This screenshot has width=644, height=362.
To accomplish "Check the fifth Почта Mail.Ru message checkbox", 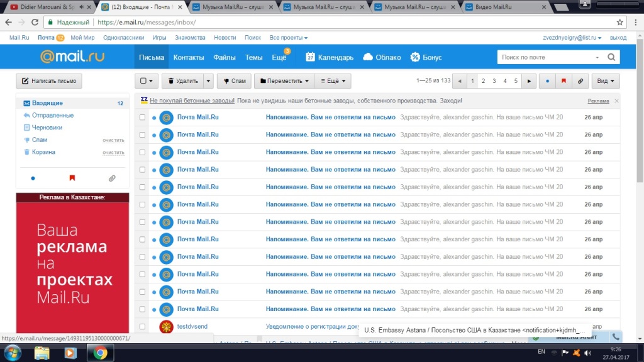I will [142, 187].
